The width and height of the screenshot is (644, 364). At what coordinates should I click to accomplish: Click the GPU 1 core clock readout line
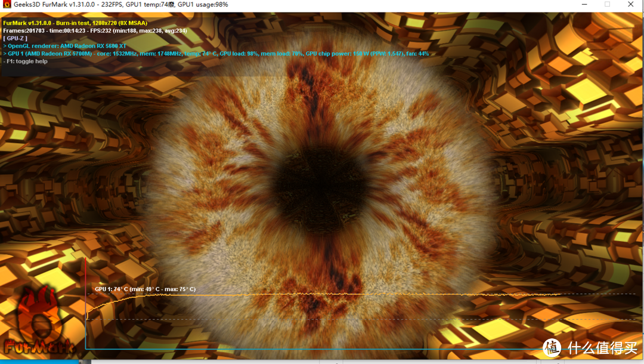click(x=216, y=54)
